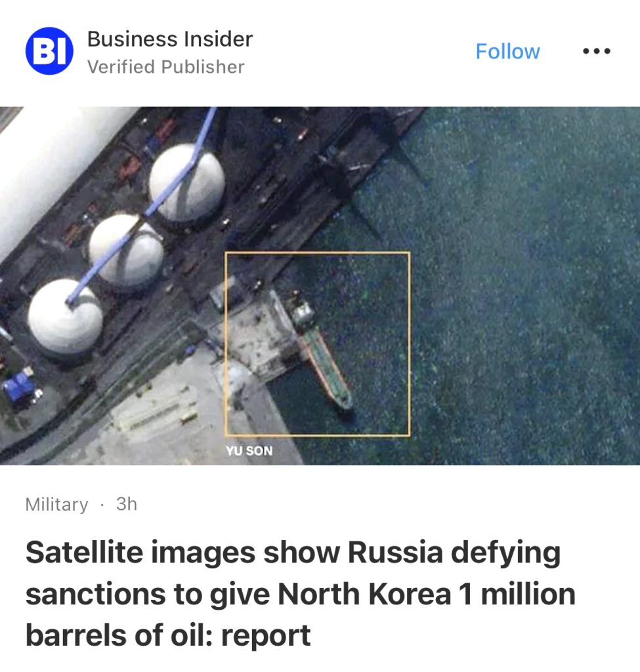
Task: Click the middle white storage tank
Action: click(x=126, y=250)
